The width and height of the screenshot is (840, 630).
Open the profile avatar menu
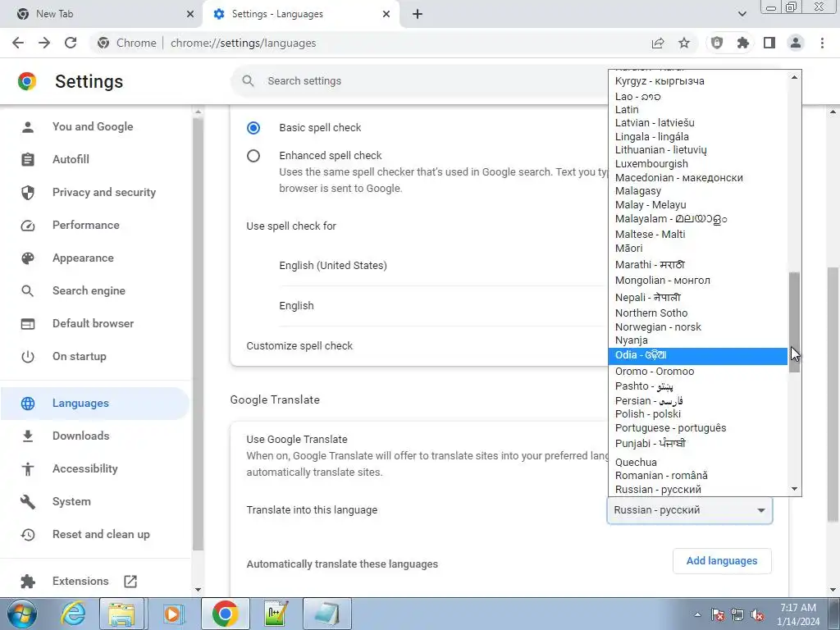pyautogui.click(x=796, y=43)
